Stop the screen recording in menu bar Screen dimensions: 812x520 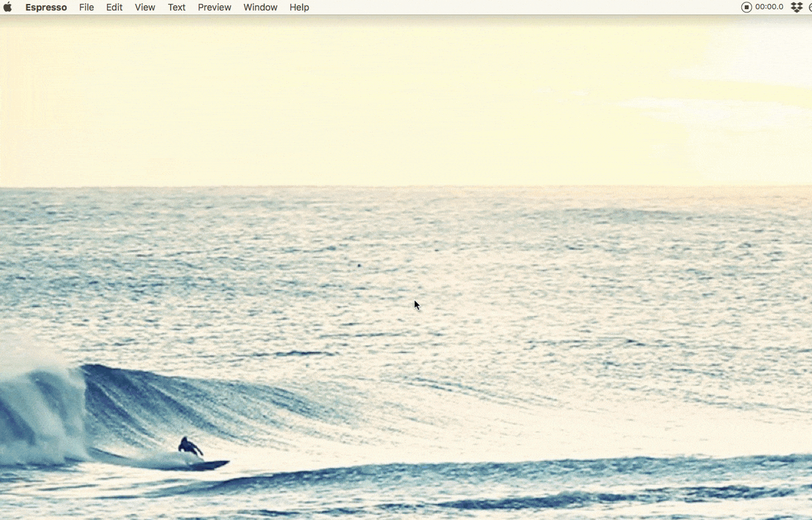tap(747, 7)
